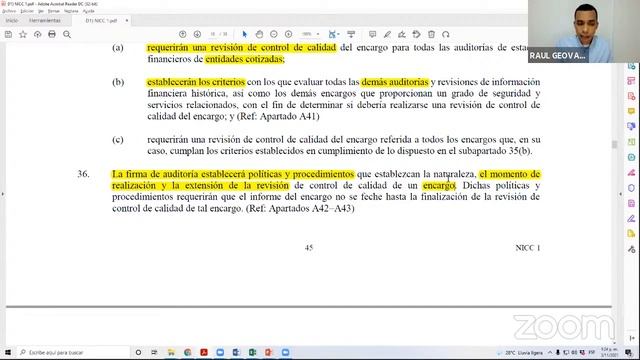Screen dimensions: 640x360
Task: Click the trash delete icon
Action: [431, 34]
